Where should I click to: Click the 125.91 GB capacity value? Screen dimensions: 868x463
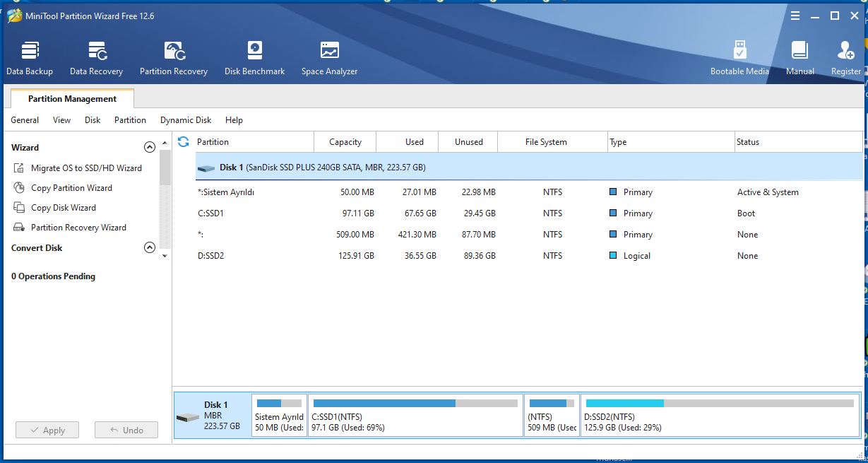[x=356, y=256]
